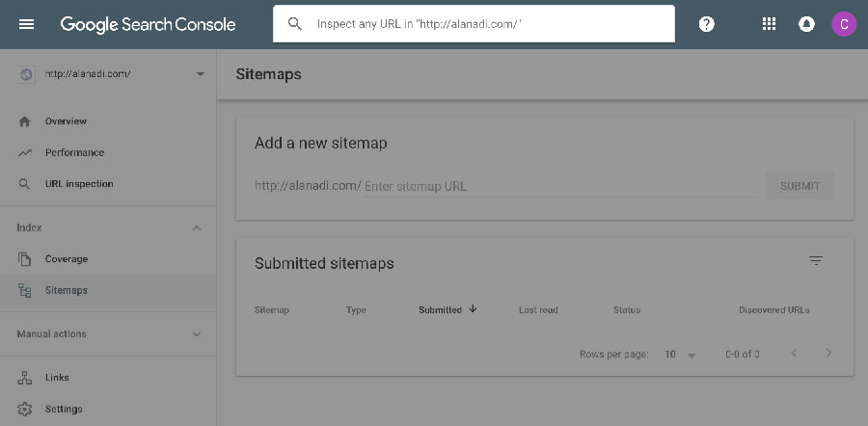Click the URL inspection magnifier icon
The height and width of the screenshot is (426, 868).
tap(24, 184)
